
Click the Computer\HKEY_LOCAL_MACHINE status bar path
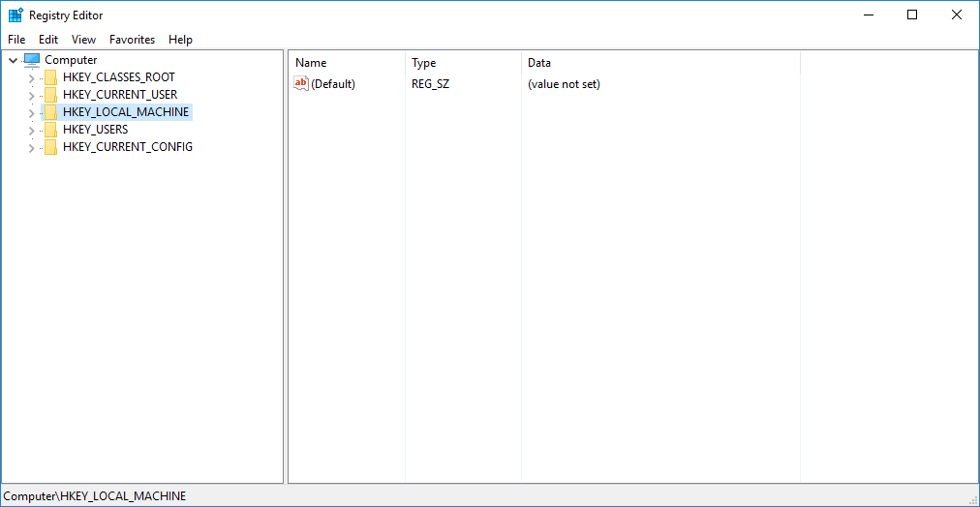pyautogui.click(x=95, y=496)
